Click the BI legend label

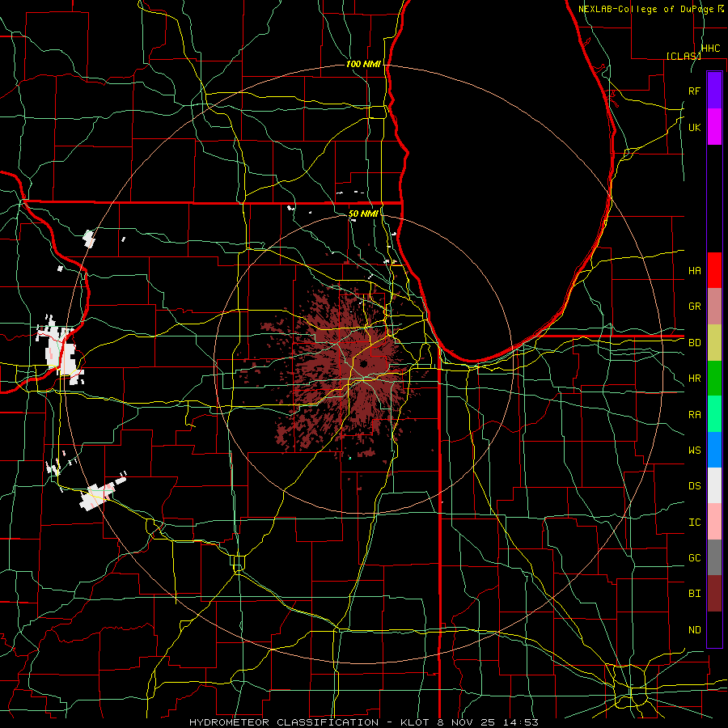coord(694,594)
